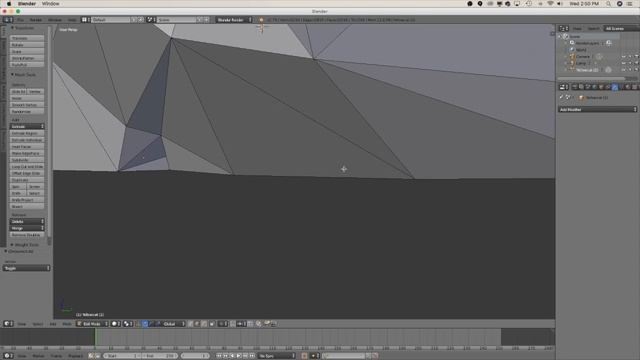Select edge select mode icon
640x360 pixels.
coord(197,324)
